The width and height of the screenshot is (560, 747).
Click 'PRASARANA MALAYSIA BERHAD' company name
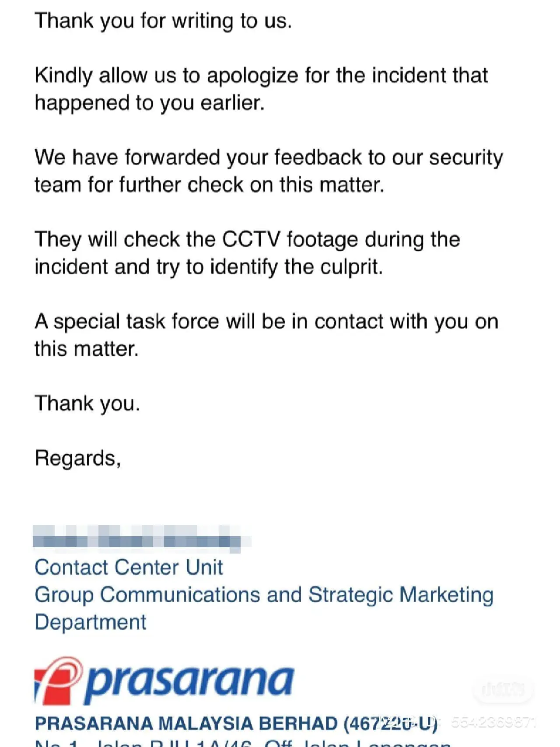pos(186,724)
